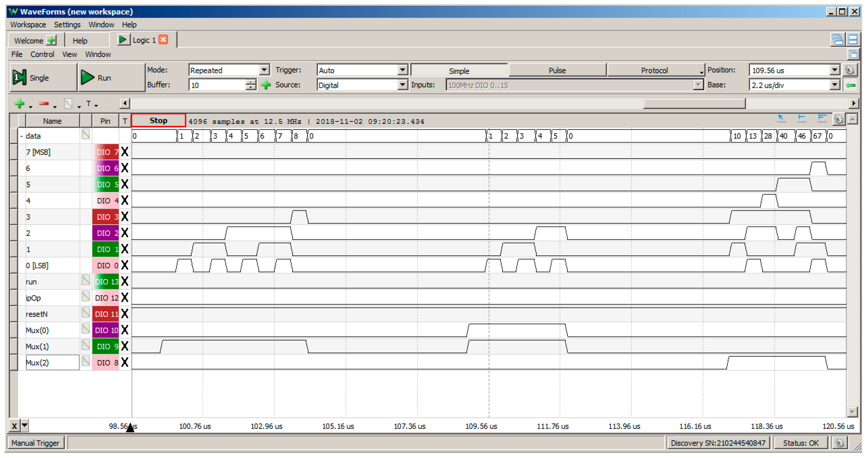Image resolution: width=868 pixels, height=458 pixels.
Task: Expand the Trigger dropdown set to Auto
Action: coord(402,70)
